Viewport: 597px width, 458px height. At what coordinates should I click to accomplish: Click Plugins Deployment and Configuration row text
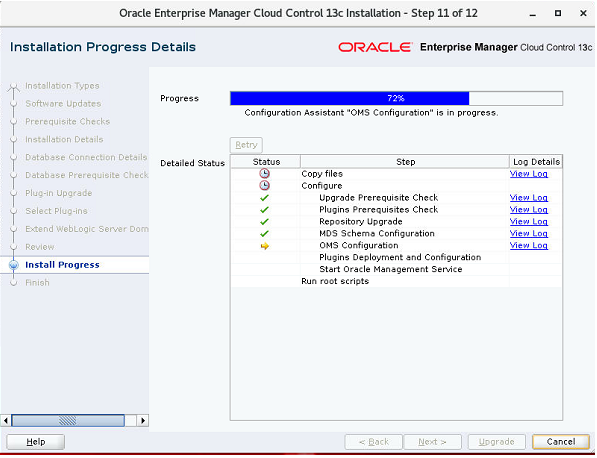point(400,257)
